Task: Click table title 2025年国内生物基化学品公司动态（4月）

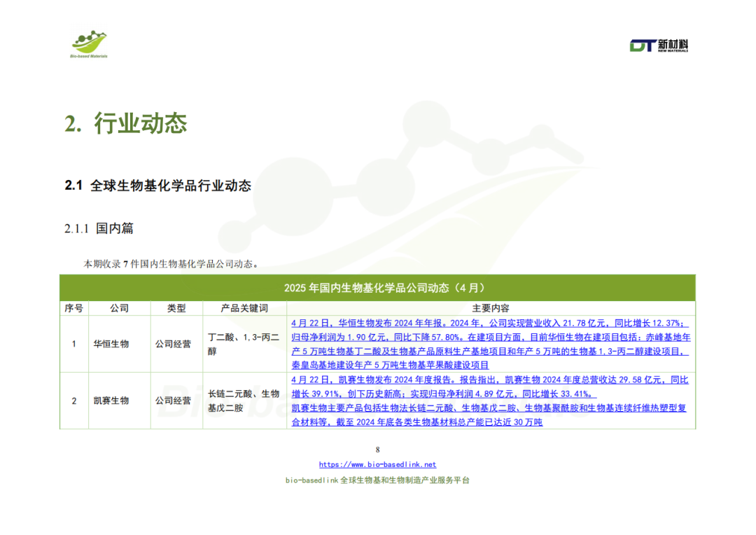Action: click(385, 288)
